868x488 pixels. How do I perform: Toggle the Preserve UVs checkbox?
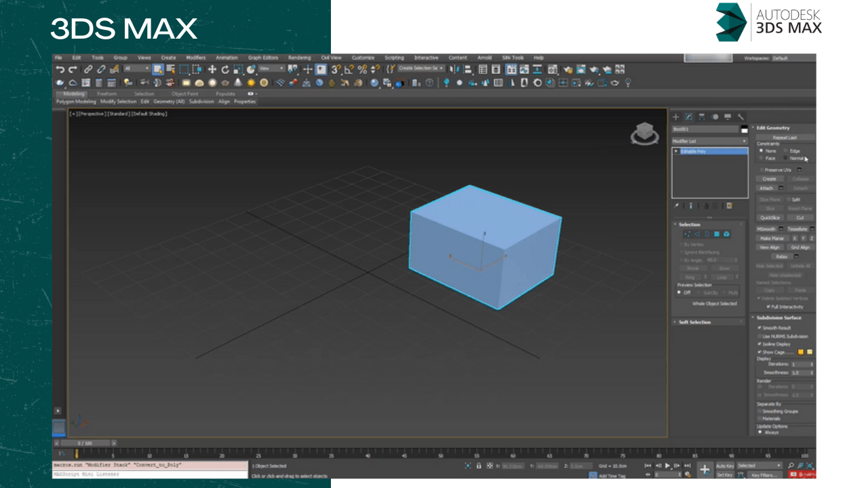762,169
